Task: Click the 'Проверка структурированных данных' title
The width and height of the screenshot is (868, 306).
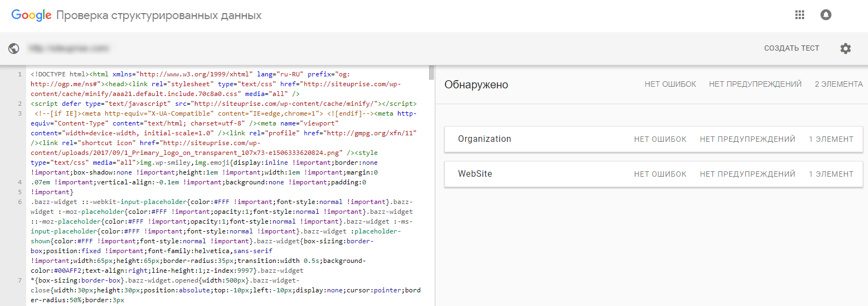Action: 159,15
